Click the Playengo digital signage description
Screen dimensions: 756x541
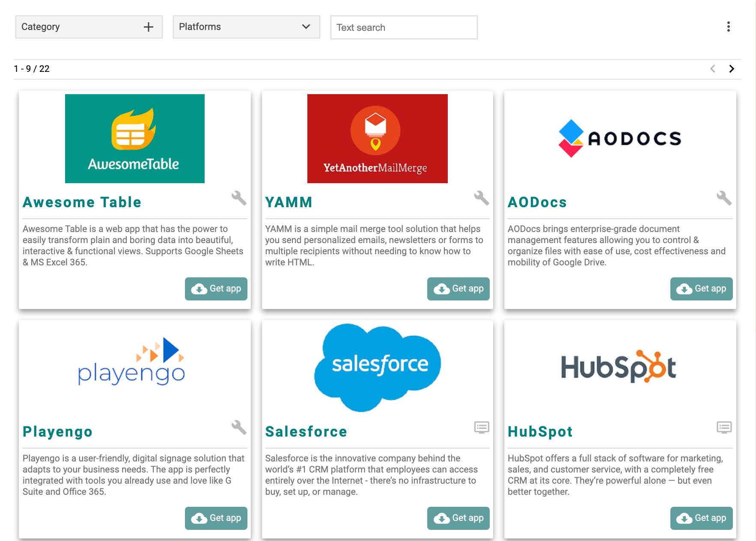pos(134,475)
